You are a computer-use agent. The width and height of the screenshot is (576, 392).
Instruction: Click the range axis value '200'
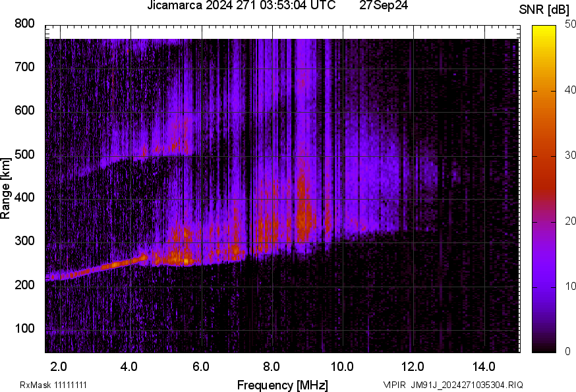pos(24,285)
